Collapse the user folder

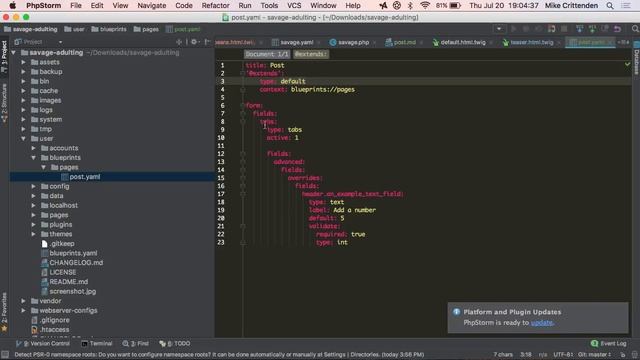(24, 139)
